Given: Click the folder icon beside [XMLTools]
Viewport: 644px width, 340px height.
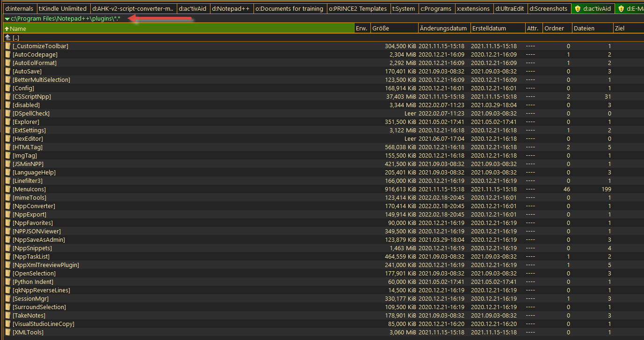Looking at the screenshot, I should [x=7, y=333].
